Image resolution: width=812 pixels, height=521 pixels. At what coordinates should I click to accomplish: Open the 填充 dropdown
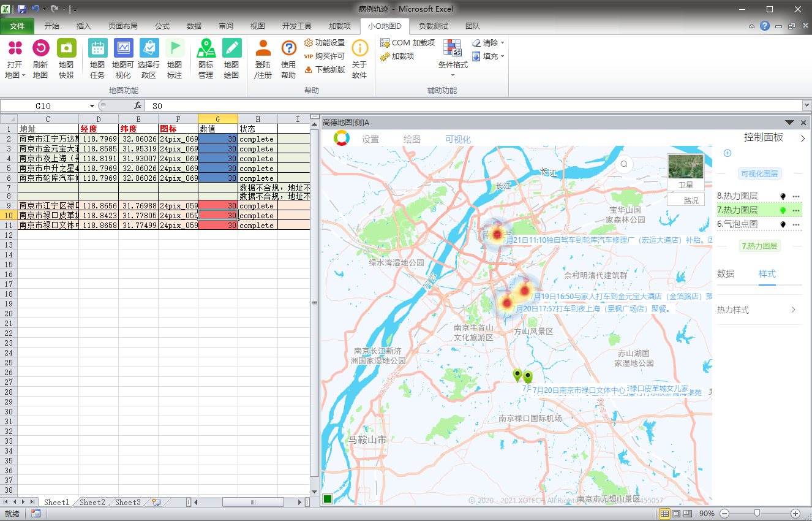tap(488, 56)
